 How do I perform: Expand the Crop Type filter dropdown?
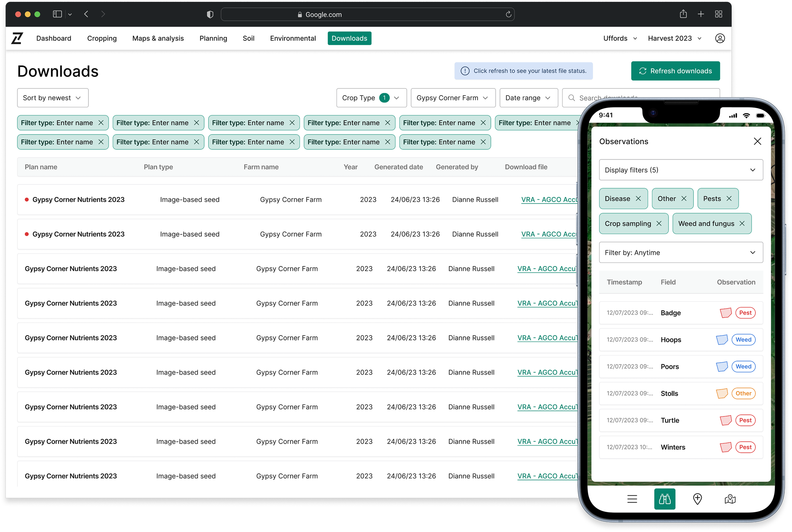coord(371,98)
